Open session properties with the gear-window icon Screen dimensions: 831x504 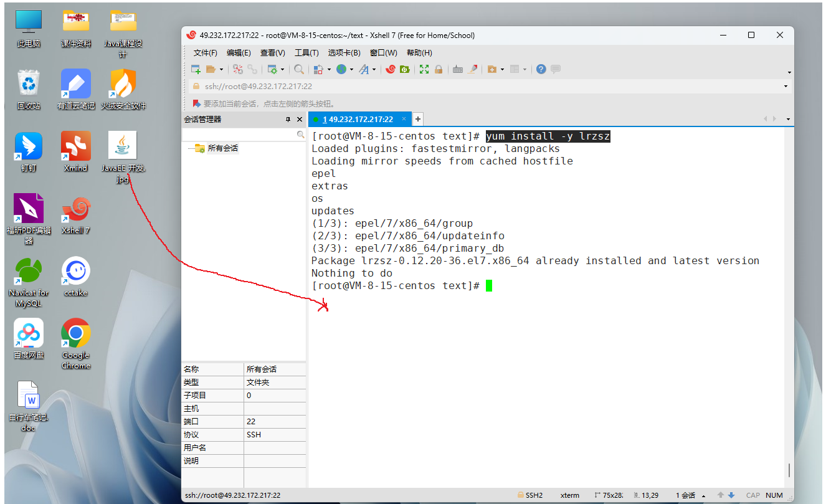coord(272,69)
